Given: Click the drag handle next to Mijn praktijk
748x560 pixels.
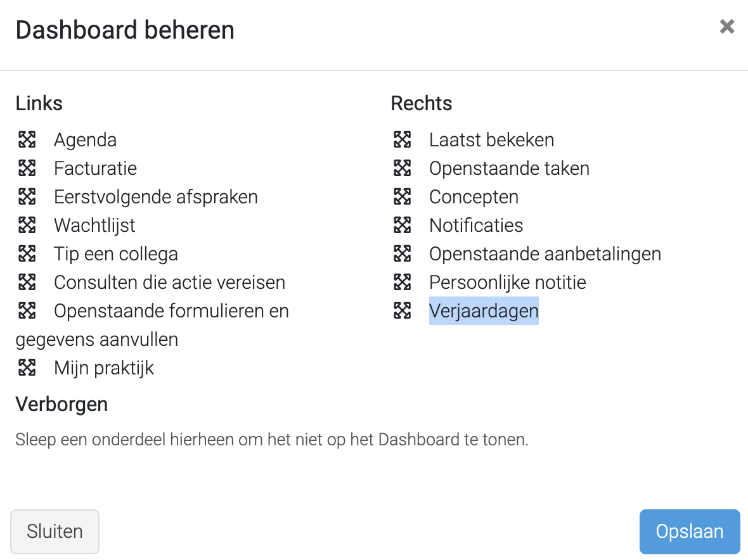Looking at the screenshot, I should pos(27,368).
